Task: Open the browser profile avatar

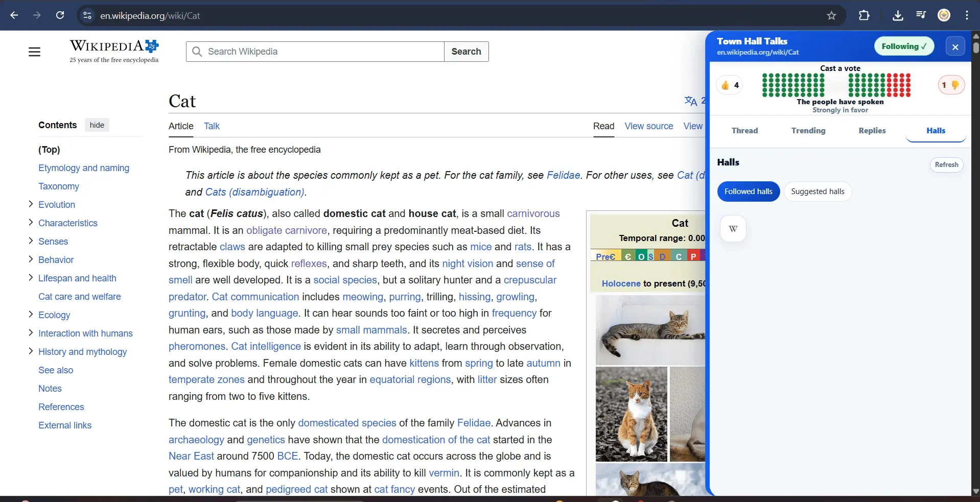Action: (944, 15)
